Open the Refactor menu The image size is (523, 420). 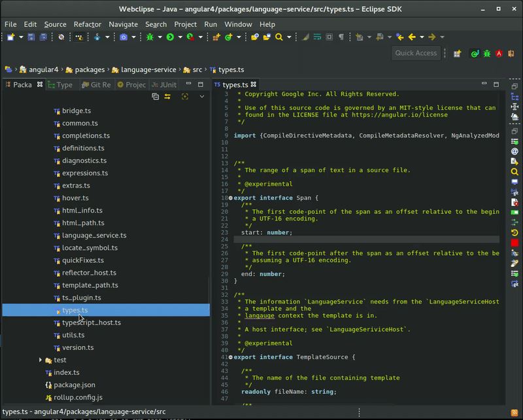coord(88,24)
